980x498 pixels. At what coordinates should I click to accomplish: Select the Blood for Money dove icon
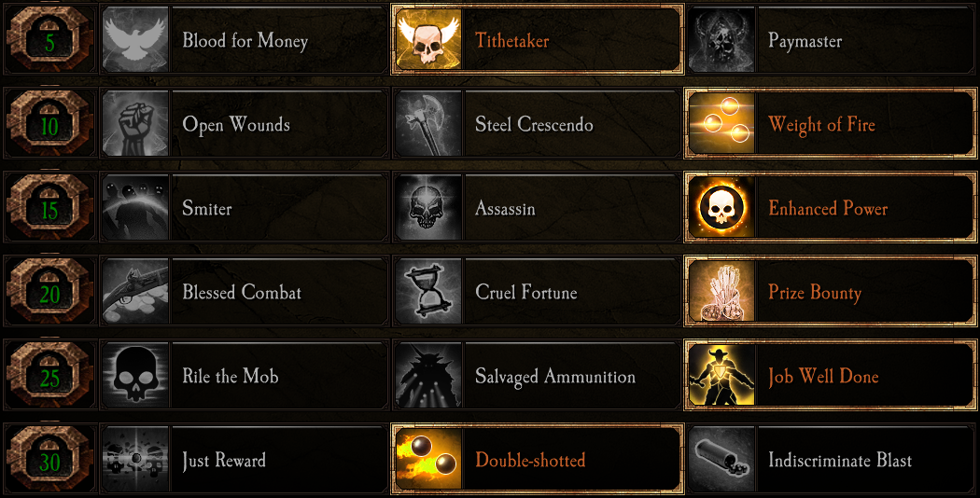click(135, 40)
